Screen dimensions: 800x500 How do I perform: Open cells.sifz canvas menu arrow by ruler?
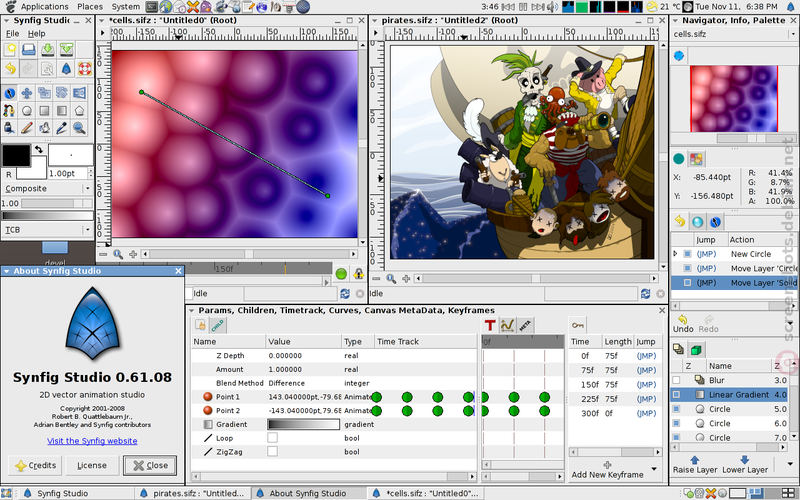pos(103,33)
